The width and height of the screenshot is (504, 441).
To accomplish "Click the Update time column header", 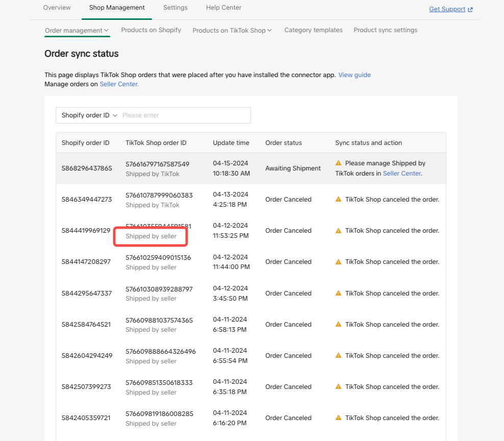I will 231,143.
